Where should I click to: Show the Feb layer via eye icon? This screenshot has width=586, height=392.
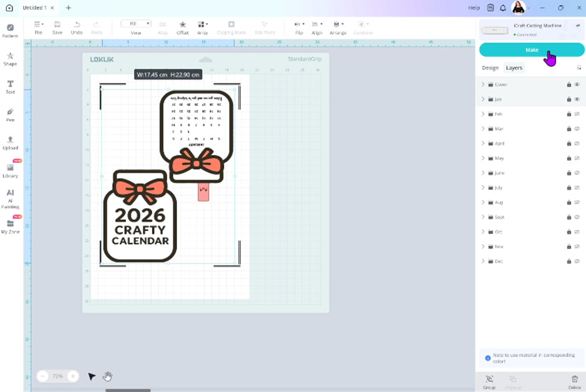click(577, 114)
